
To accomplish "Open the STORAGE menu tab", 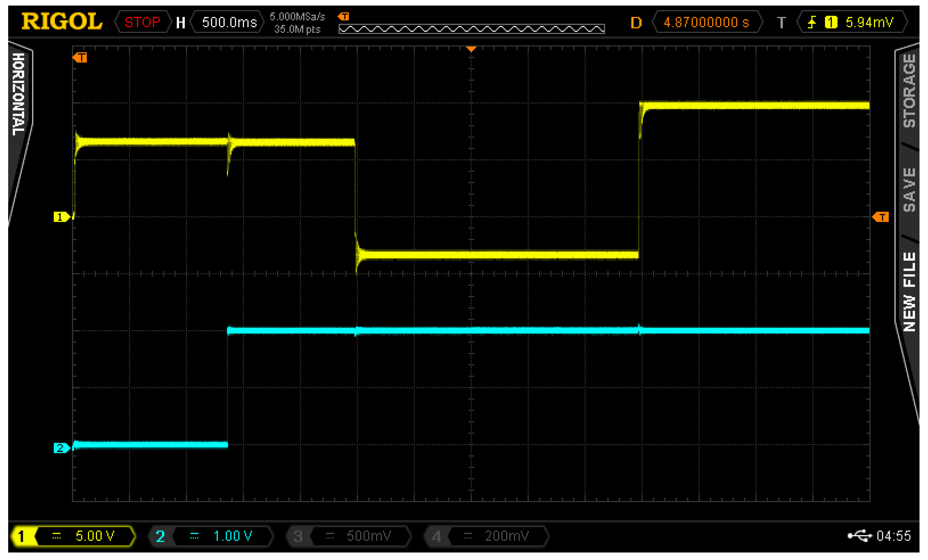I will coord(909,90).
